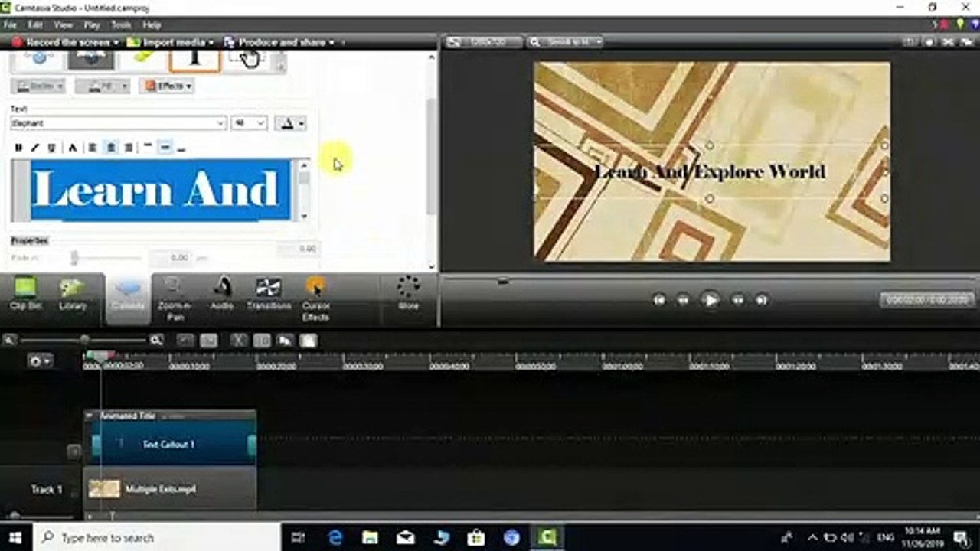Click Import media button
980x551 pixels.
(x=171, y=42)
